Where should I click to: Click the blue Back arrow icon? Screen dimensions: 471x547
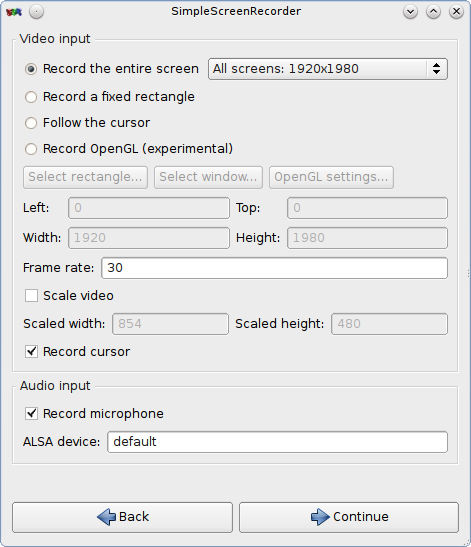[106, 517]
